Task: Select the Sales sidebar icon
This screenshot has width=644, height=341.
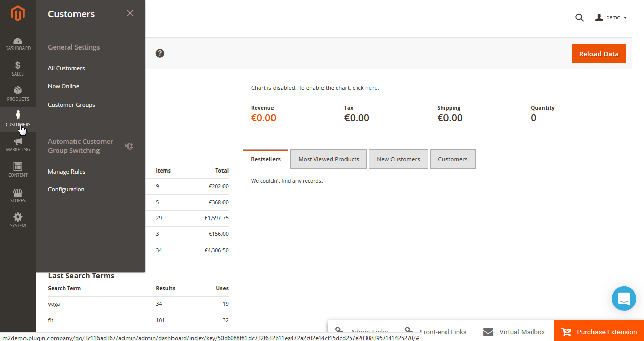Action: 18,69
